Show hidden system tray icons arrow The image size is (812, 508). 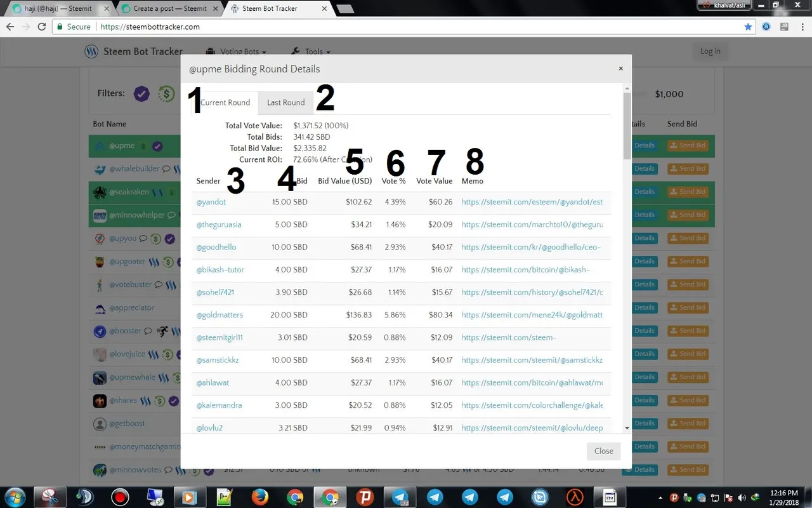coord(660,497)
